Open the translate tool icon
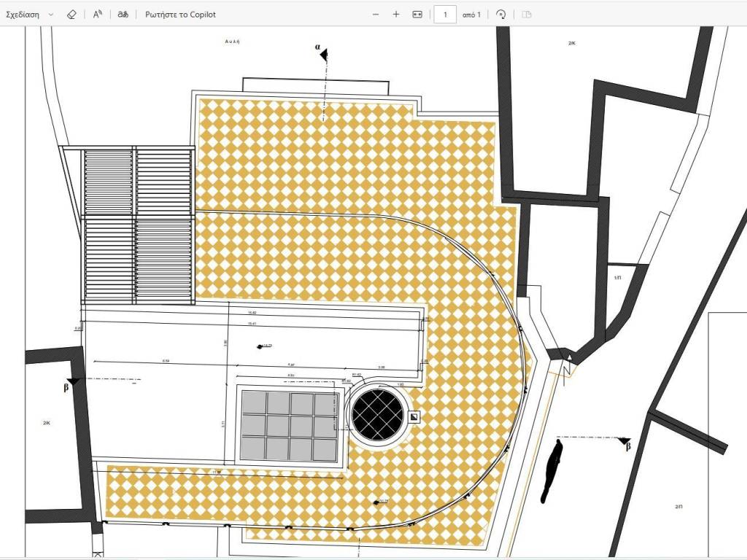 point(123,14)
